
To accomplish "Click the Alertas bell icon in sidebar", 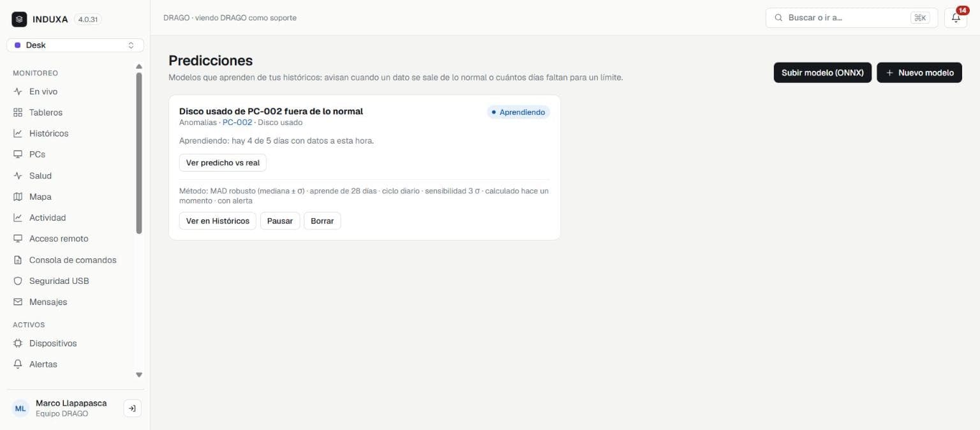I will [18, 364].
